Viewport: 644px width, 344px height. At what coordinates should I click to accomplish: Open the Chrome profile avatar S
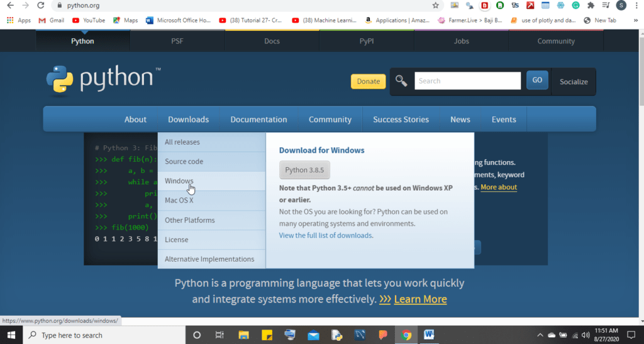[621, 5]
